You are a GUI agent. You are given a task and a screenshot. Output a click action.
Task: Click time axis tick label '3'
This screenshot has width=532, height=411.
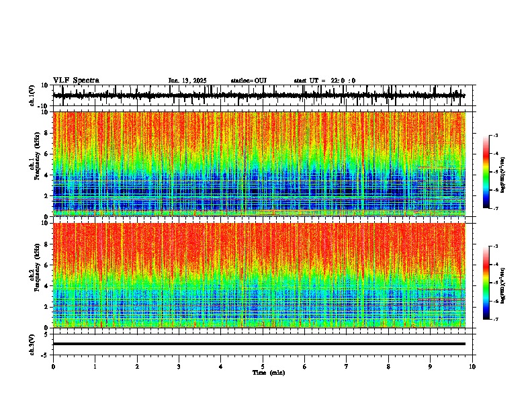click(x=179, y=367)
